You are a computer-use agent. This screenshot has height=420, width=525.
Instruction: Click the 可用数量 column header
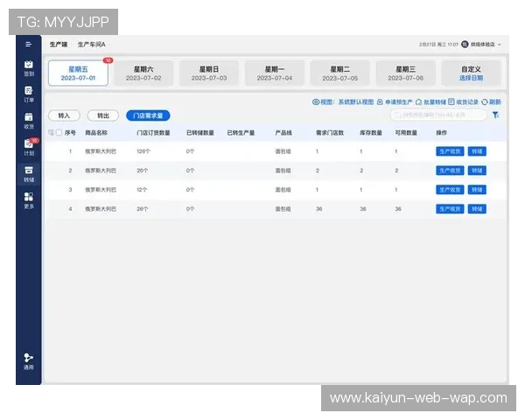pos(406,133)
